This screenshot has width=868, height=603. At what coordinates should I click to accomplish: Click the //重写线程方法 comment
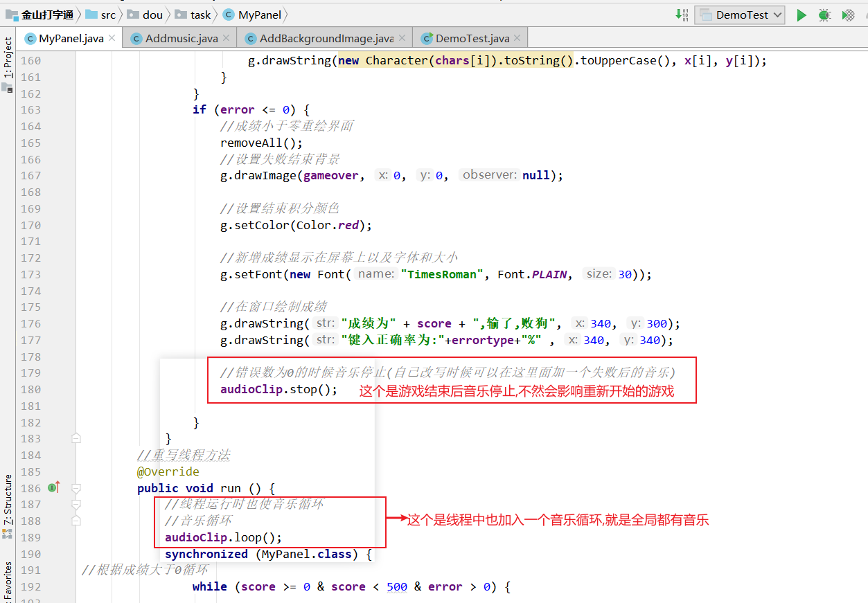(184, 456)
